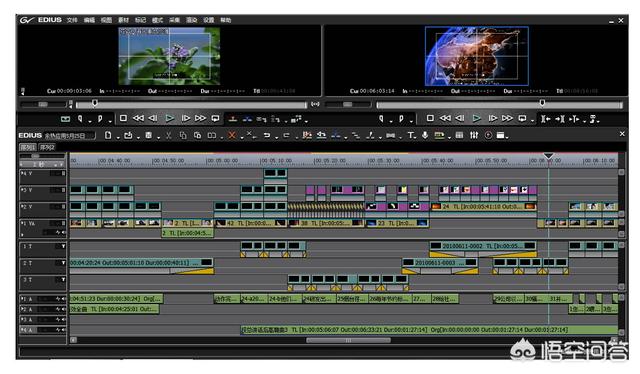Toggle 2 T title track visibility
The width and height of the screenshot is (640, 374).
63,263
